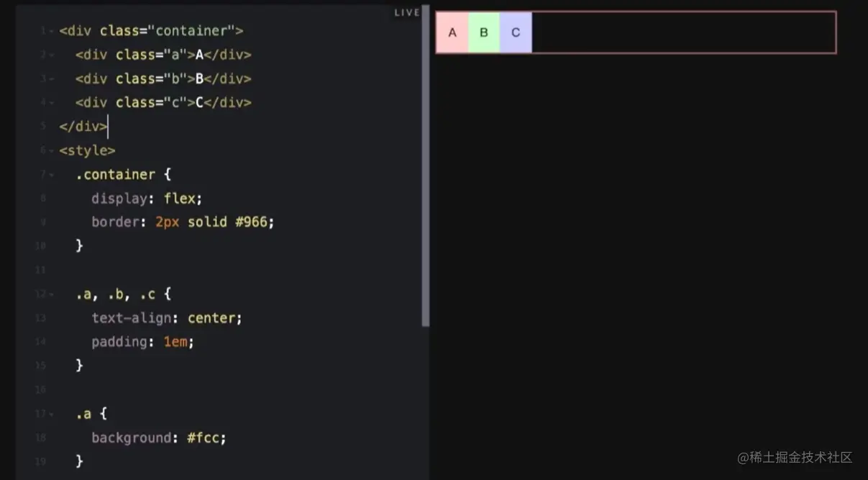868x480 pixels.
Task: Collapse the .a, .b, .c rule block
Action: point(52,294)
